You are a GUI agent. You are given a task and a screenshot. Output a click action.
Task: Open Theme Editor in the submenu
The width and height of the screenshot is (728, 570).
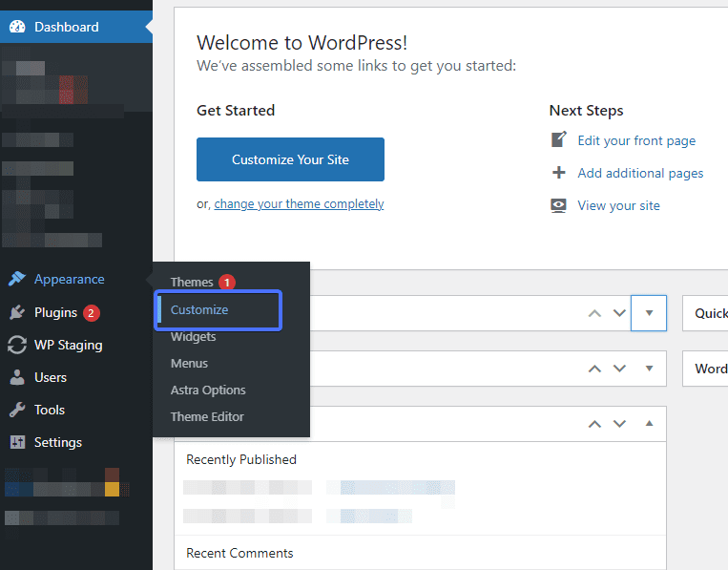click(x=207, y=416)
